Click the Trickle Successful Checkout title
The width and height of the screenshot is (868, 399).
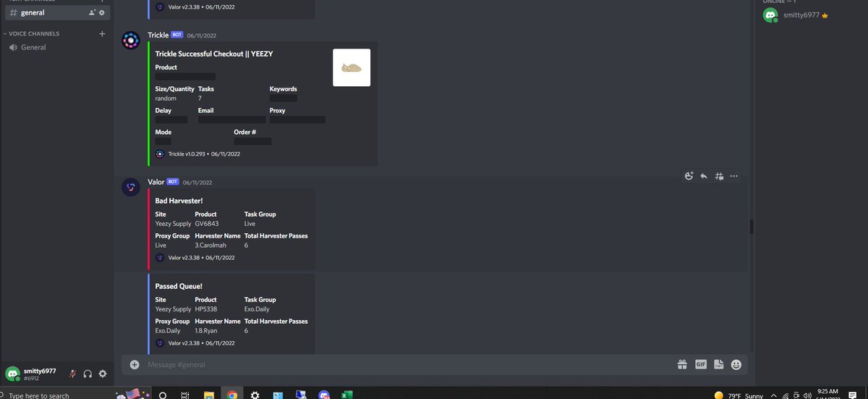[214, 54]
